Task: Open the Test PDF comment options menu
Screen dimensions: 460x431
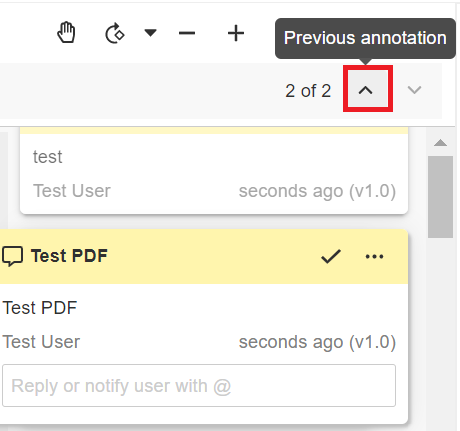Action: point(374,256)
